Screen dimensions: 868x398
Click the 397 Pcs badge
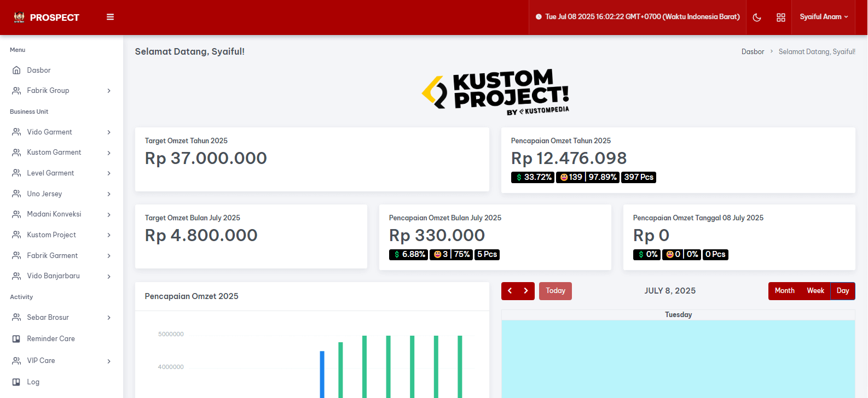coord(639,177)
